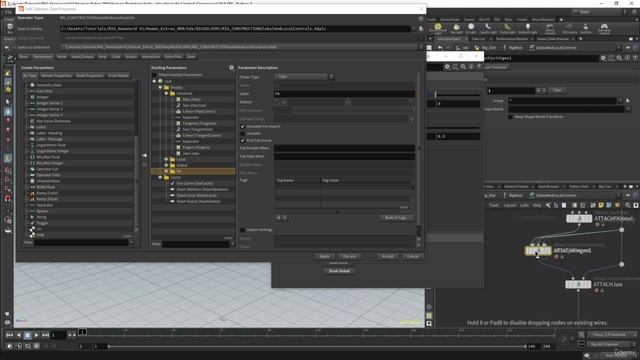Select the Integer parameter type
This screenshot has width=640, height=360.
pos(42,97)
